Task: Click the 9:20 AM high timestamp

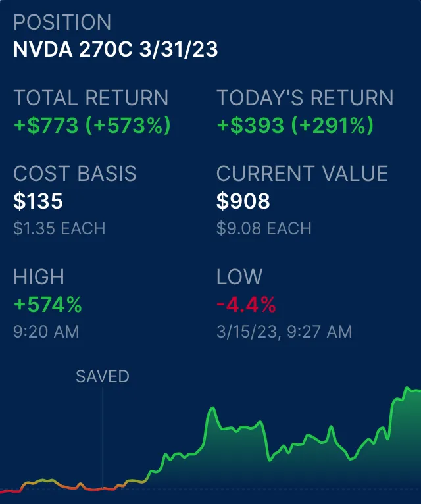Action: pos(46,331)
